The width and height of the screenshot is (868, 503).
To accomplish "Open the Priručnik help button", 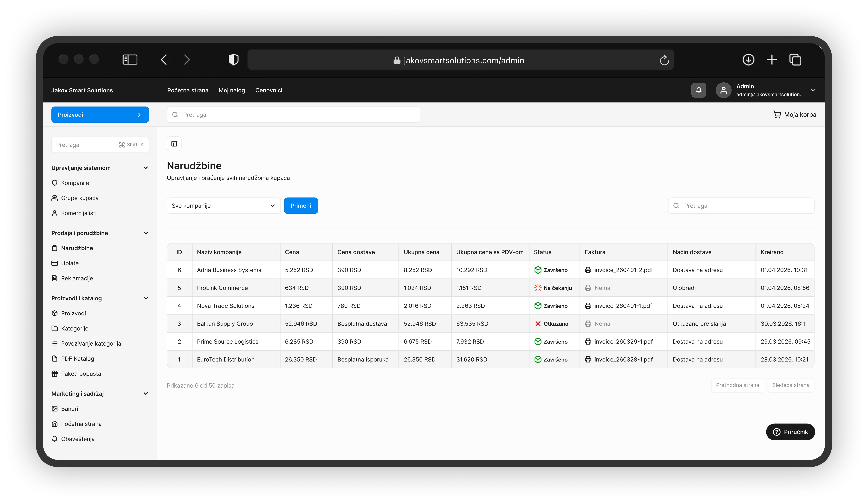I will (790, 432).
